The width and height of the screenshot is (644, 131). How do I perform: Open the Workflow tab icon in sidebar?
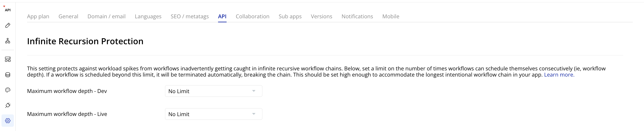(8, 41)
